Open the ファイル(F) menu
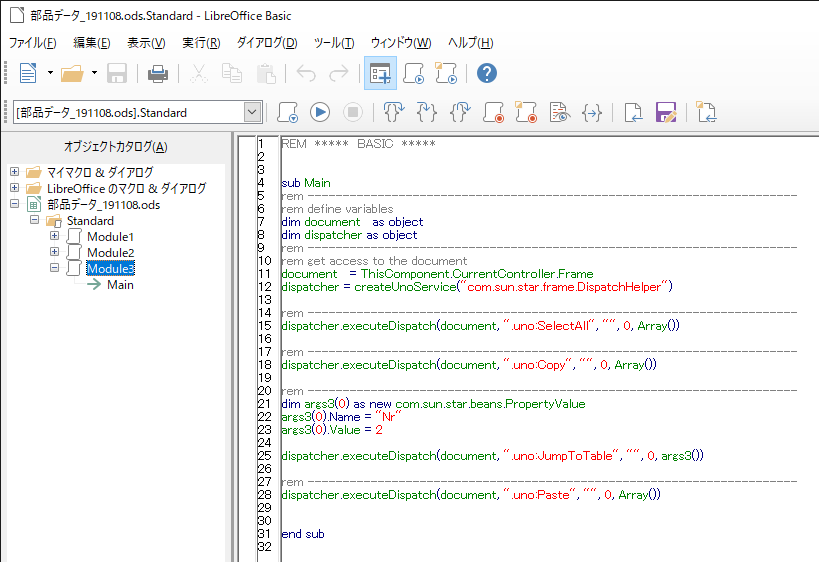Screen dimensions: 819x562 [32, 43]
